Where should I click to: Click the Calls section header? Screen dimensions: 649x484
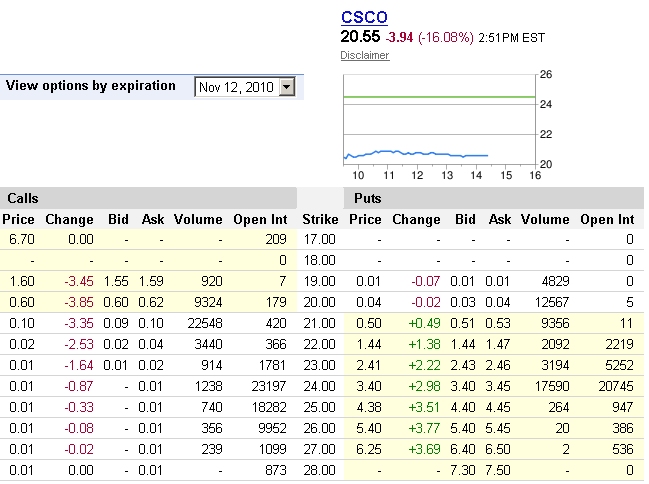(23, 198)
